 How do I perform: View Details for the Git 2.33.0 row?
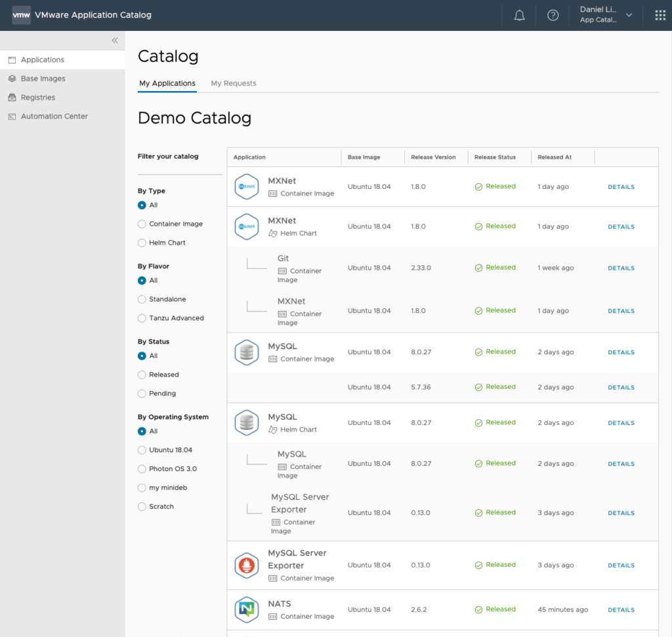tap(621, 268)
